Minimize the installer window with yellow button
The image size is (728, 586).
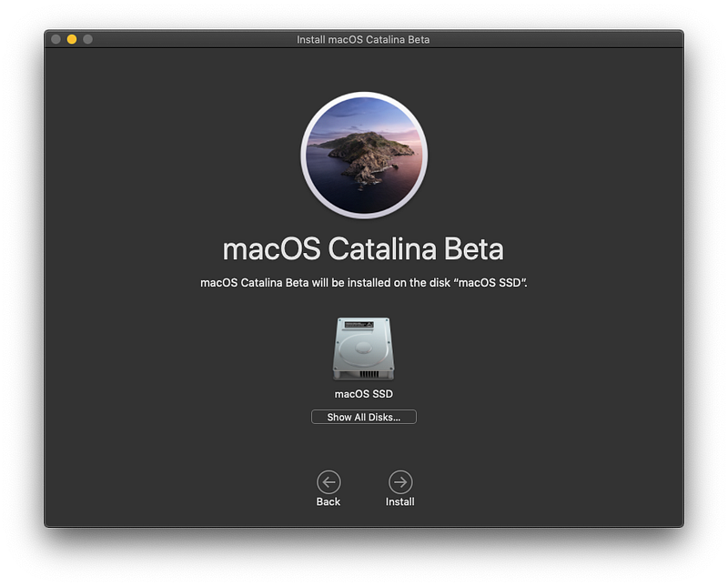pos(72,39)
